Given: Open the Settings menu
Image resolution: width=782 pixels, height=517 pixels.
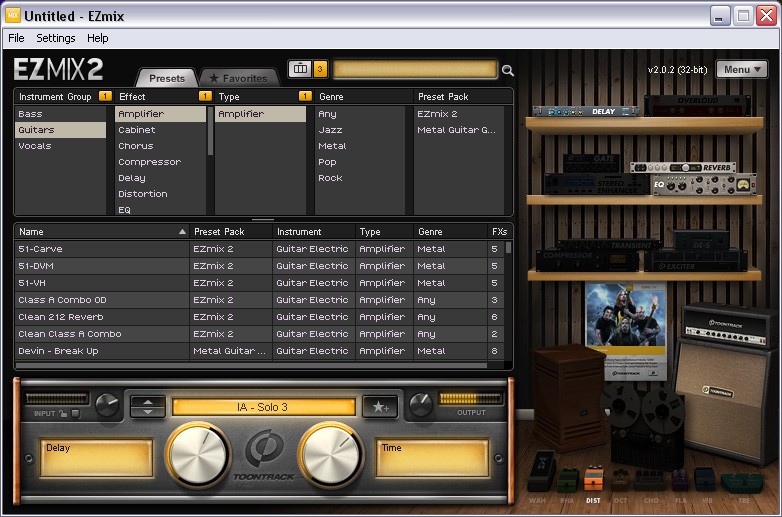Looking at the screenshot, I should tap(55, 38).
